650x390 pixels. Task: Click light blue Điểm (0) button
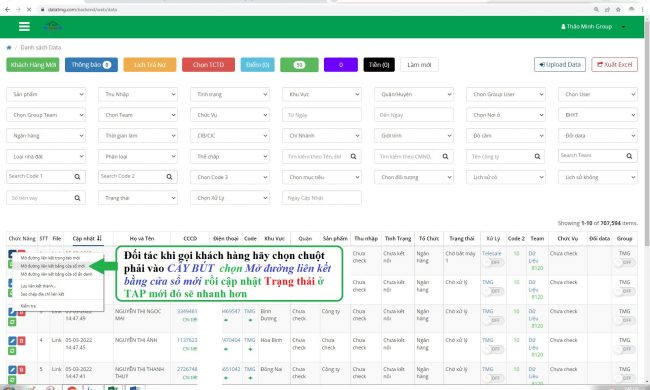pyautogui.click(x=257, y=65)
